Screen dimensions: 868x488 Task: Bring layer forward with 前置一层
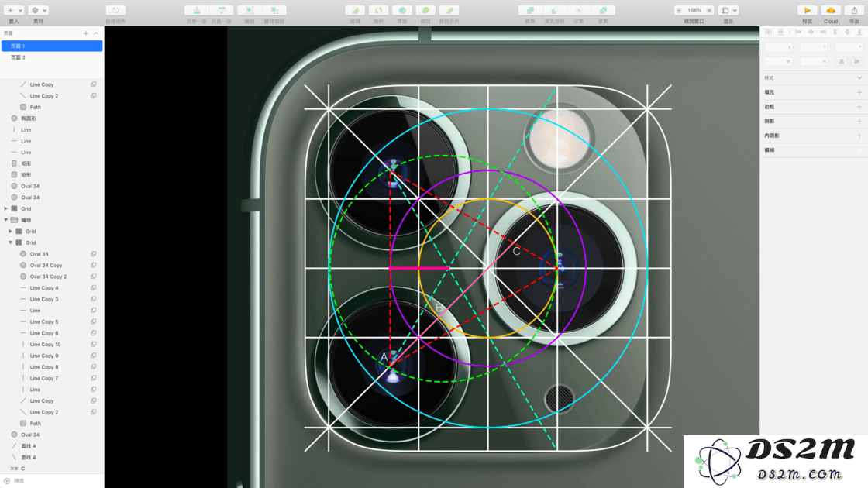pos(197,11)
